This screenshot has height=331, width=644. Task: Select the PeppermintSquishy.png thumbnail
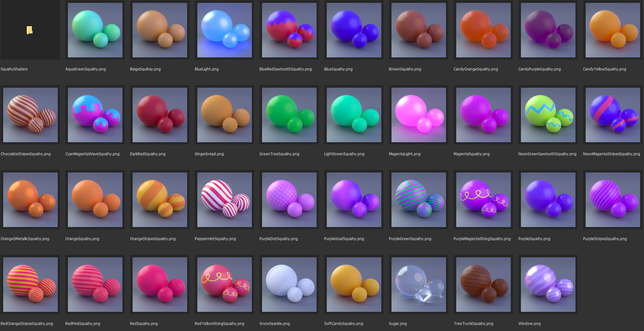[224, 200]
